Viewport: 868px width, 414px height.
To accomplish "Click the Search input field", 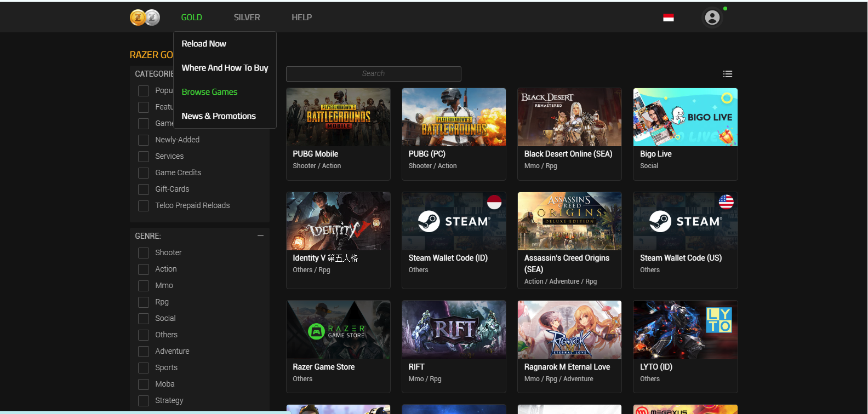I will point(373,73).
